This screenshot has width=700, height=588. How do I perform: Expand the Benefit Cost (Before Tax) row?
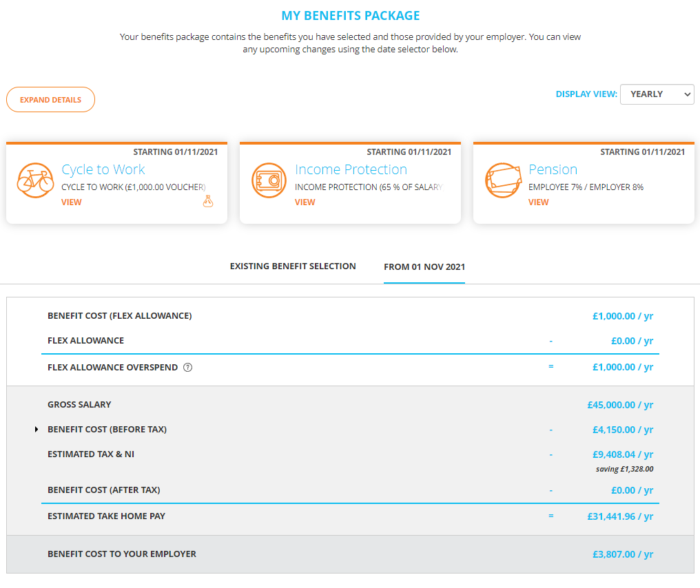tap(37, 429)
